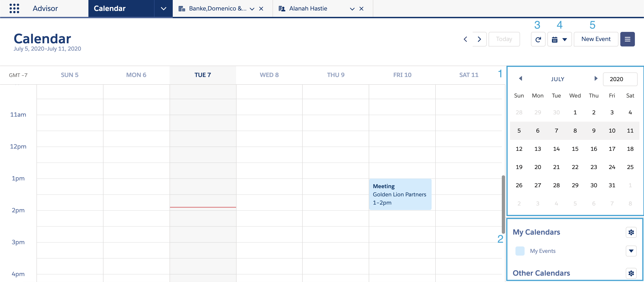The height and width of the screenshot is (282, 644).
Task: Select July 1 in mini calendar
Action: click(575, 113)
